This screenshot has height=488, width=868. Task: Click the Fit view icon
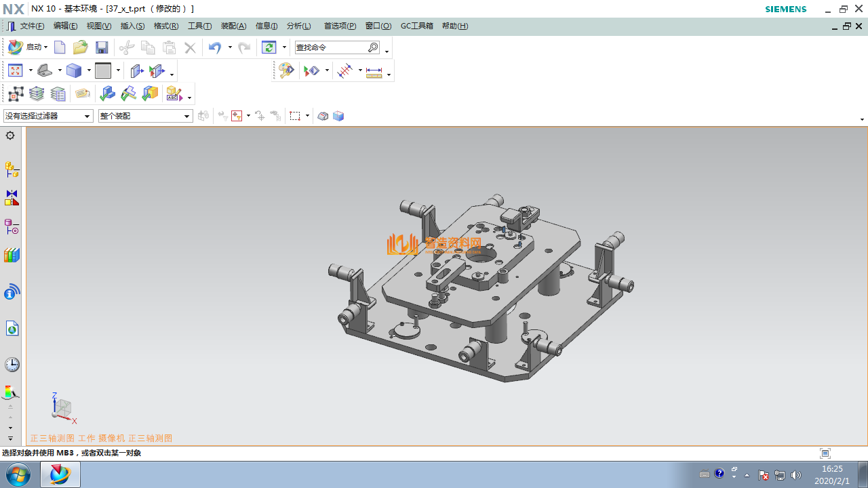click(x=15, y=70)
